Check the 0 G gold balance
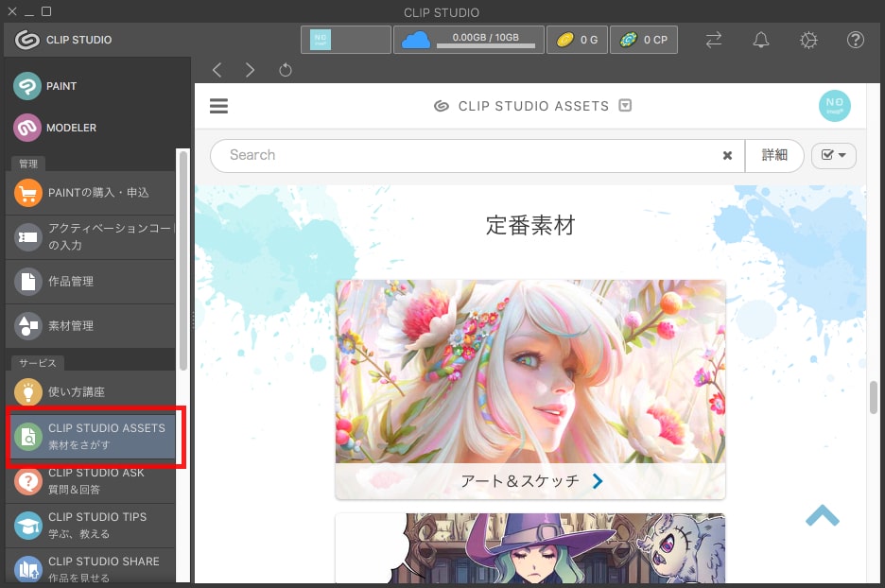 [x=577, y=40]
